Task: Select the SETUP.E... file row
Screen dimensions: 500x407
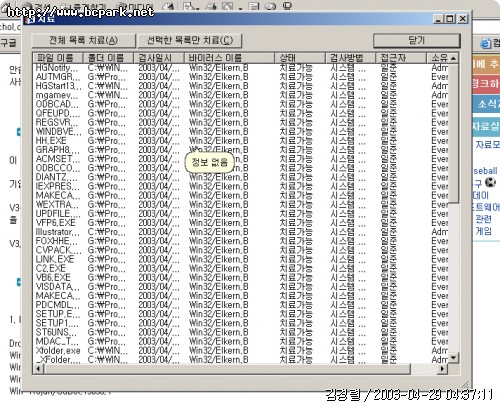Action: tap(241, 315)
